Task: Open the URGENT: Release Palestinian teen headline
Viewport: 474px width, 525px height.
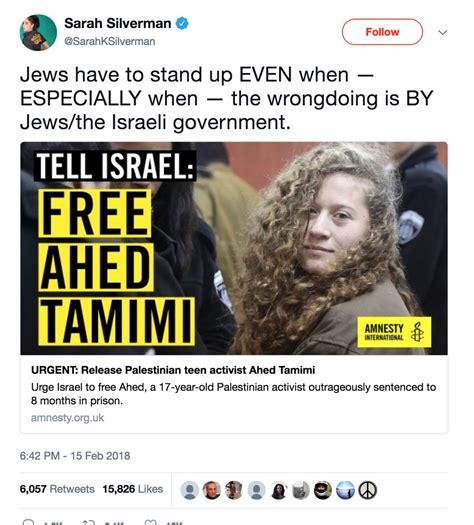Action: click(173, 370)
